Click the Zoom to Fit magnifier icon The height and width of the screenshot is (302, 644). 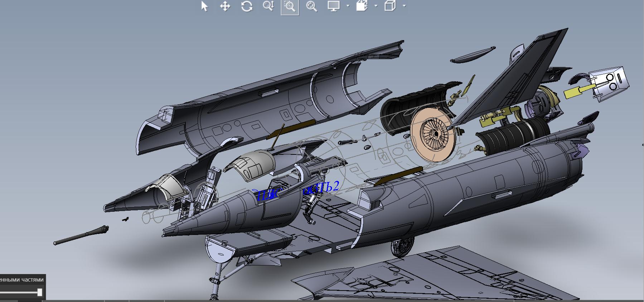tap(311, 6)
